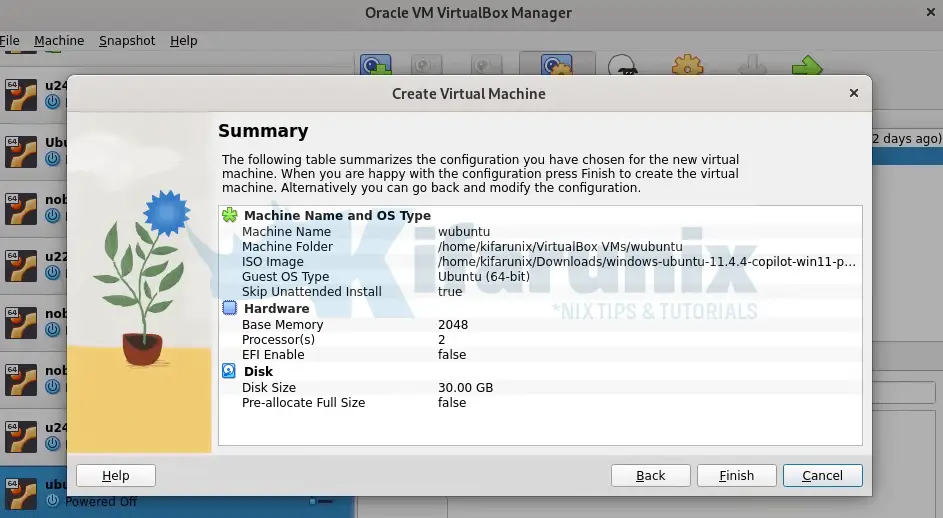This screenshot has width=943, height=518.
Task: Click the value Ubuntu (64-bit)
Action: (x=484, y=277)
